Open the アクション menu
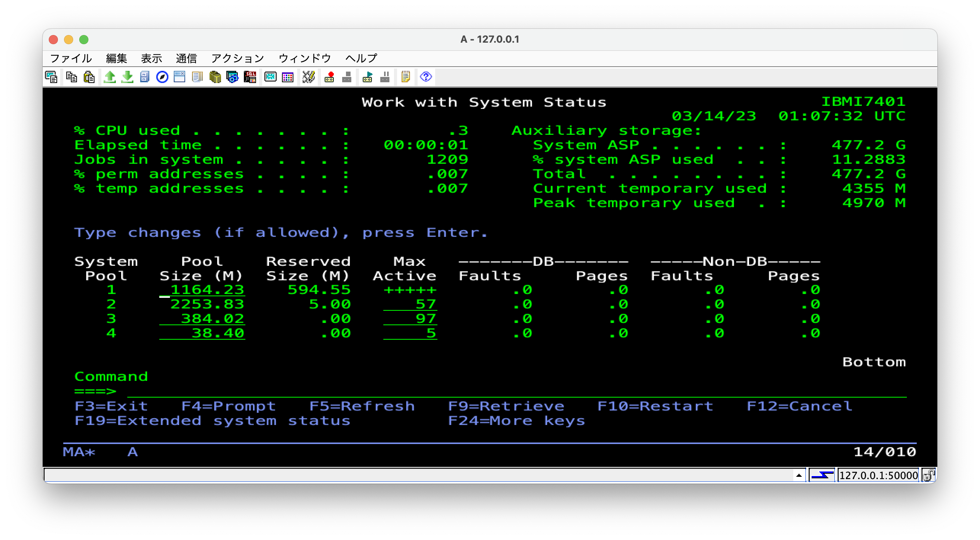Viewport: 980px width, 540px height. tap(237, 58)
